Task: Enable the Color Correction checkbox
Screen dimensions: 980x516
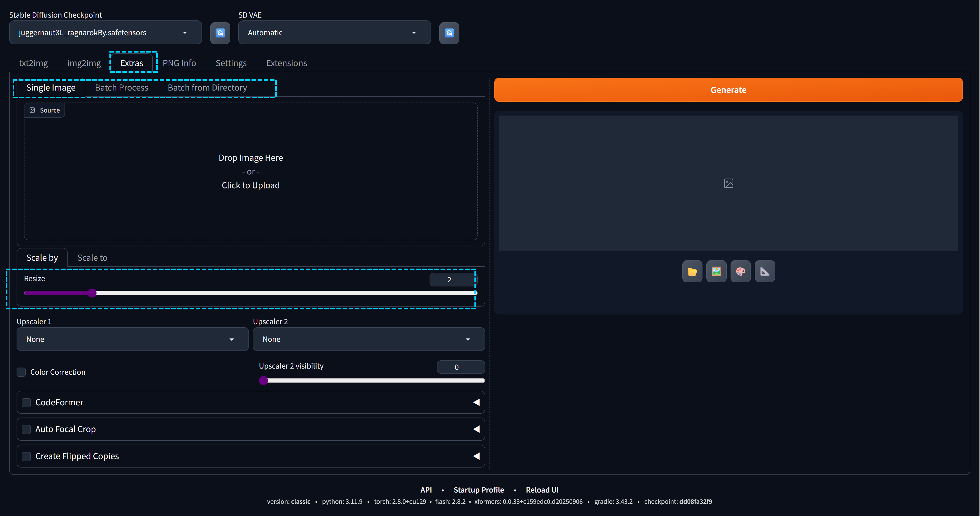Action: click(21, 372)
